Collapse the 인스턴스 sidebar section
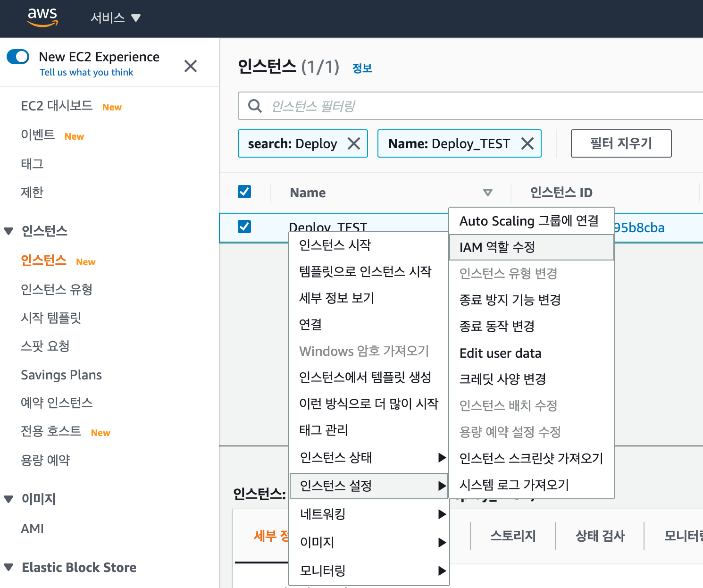The width and height of the screenshot is (703, 588). point(8,231)
